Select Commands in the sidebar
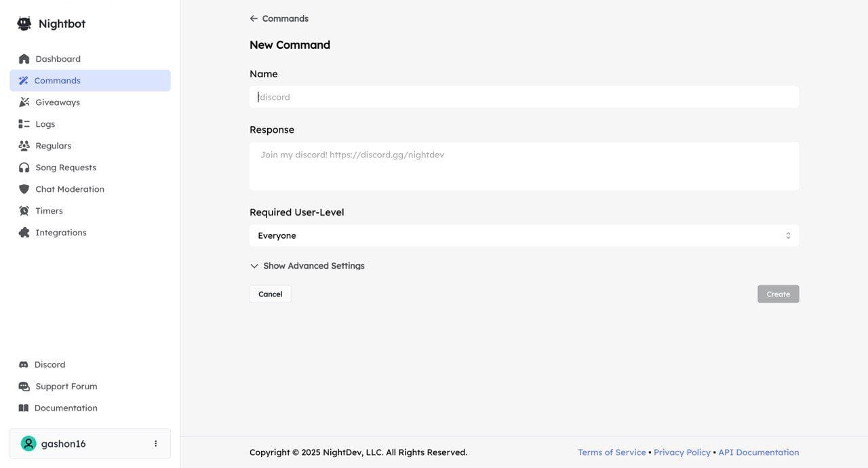The height and width of the screenshot is (468, 868). pyautogui.click(x=58, y=81)
